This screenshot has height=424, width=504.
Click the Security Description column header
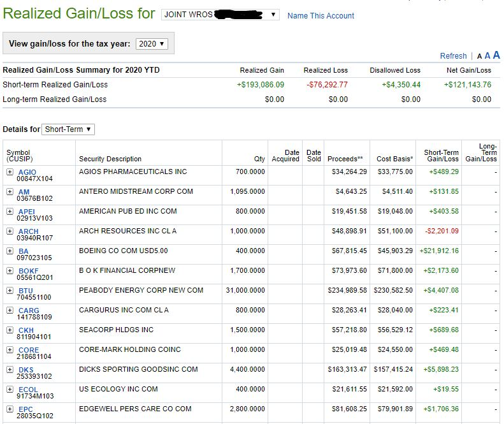(110, 159)
